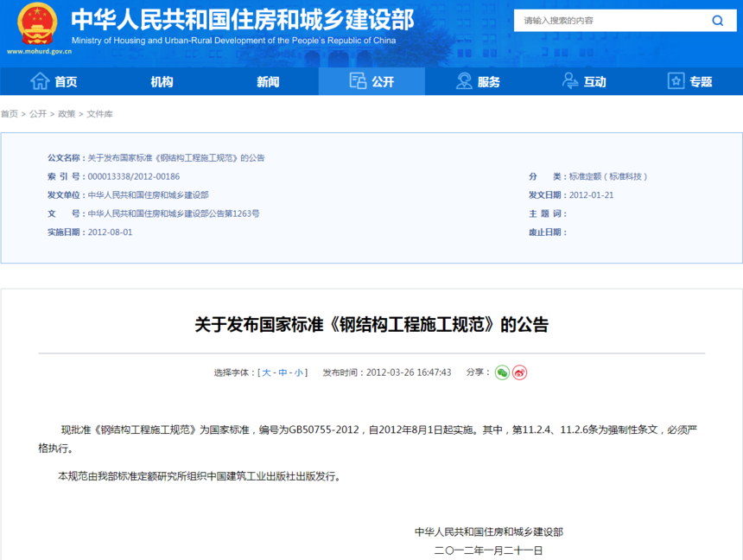Click the 主题词 field label
743x560 pixels.
coord(547,213)
